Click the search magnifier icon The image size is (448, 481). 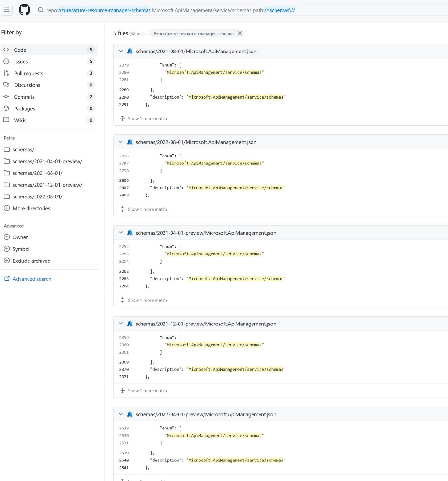41,10
